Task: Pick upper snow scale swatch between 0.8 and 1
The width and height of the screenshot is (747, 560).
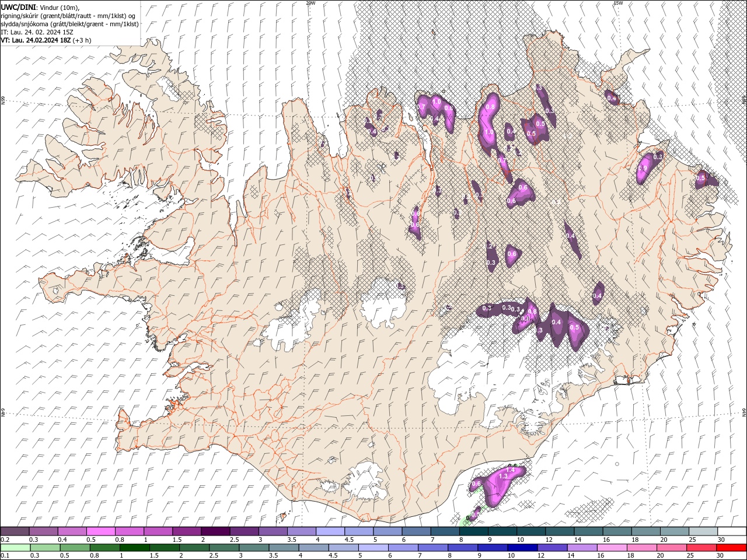Action: 129,531
